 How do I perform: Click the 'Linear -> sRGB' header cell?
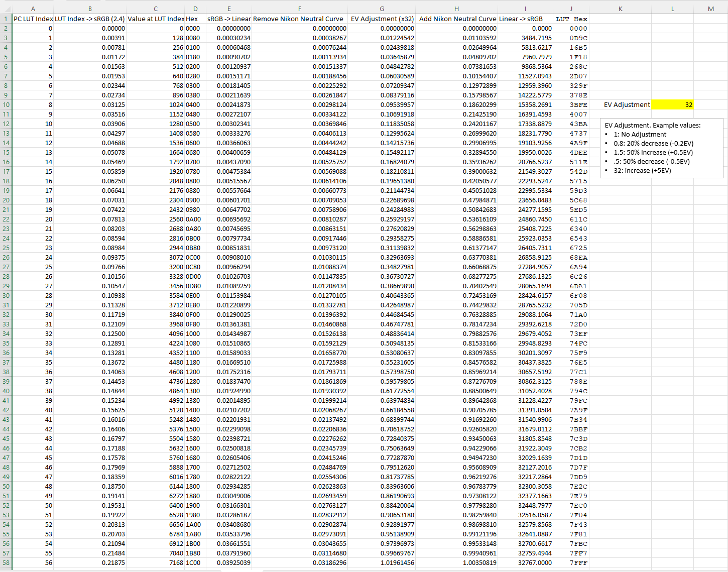(x=525, y=19)
